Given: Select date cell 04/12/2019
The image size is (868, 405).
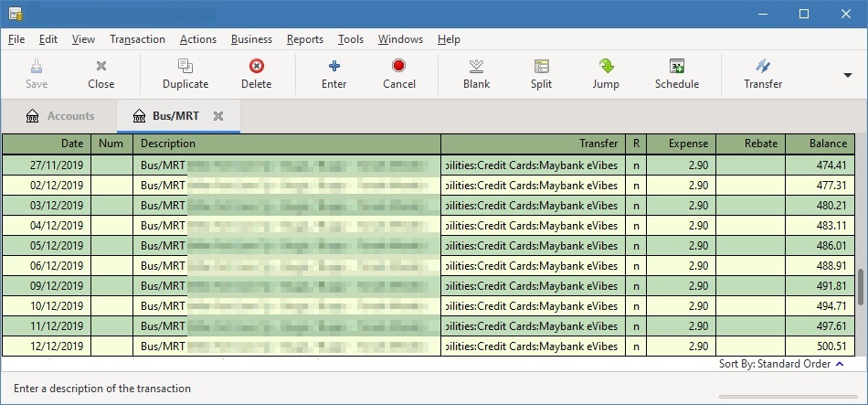Looking at the screenshot, I should tap(47, 226).
